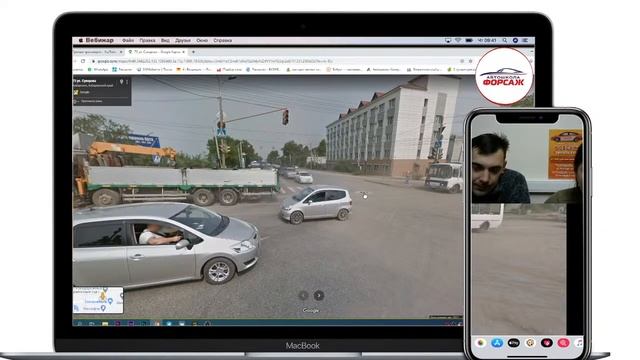Image resolution: width=640 pixels, height=360 pixels.
Task: Click the battery icon in the menu bar
Action: (469, 40)
